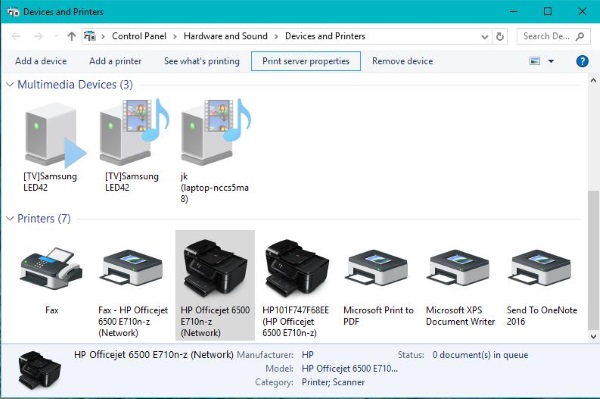Expand chevron after Hardware and Sound breadcrumb
Screen dimensions: 600x399
pos(276,37)
